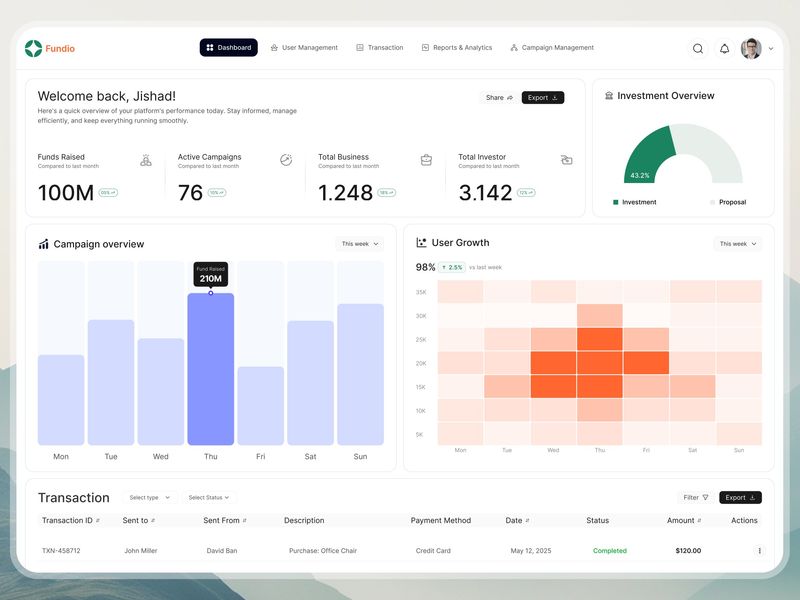800x600 pixels.
Task: Click the Funds Raised people icon
Action: [143, 162]
